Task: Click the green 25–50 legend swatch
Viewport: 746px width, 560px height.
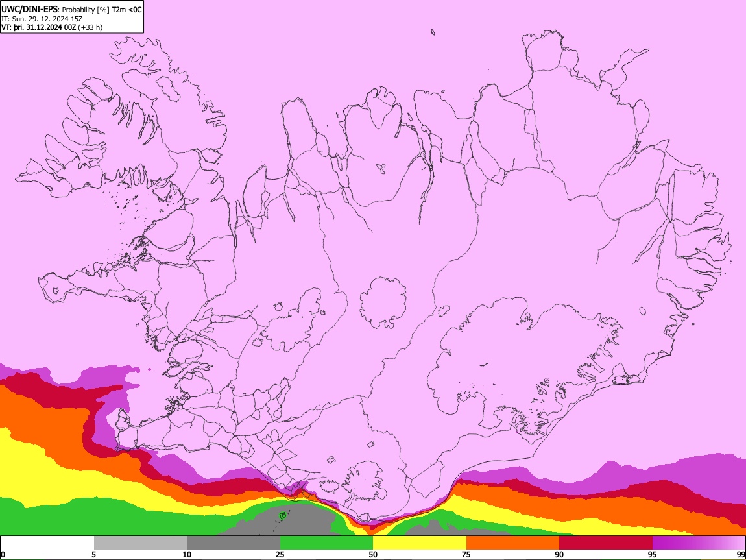Action: tap(326, 543)
